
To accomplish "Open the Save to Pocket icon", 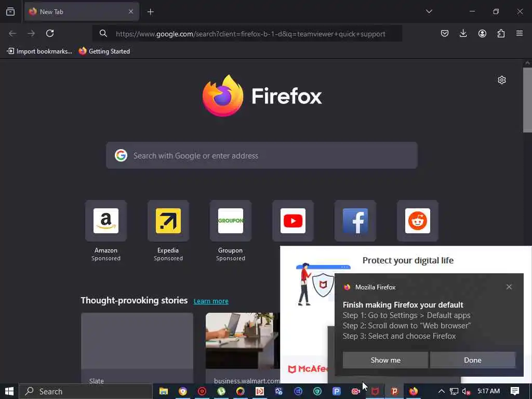I will 445,33.
